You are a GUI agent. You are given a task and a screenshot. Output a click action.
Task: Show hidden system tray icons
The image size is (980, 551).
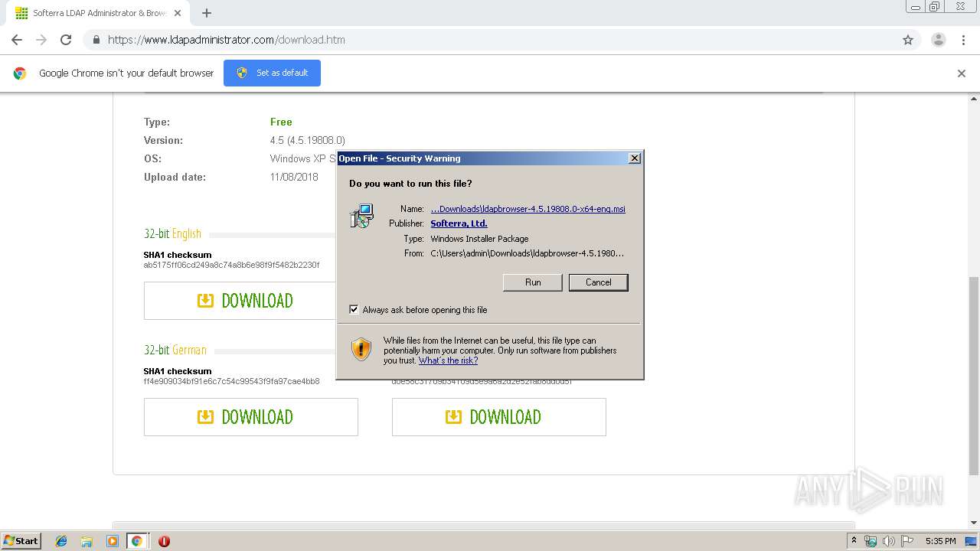click(854, 540)
